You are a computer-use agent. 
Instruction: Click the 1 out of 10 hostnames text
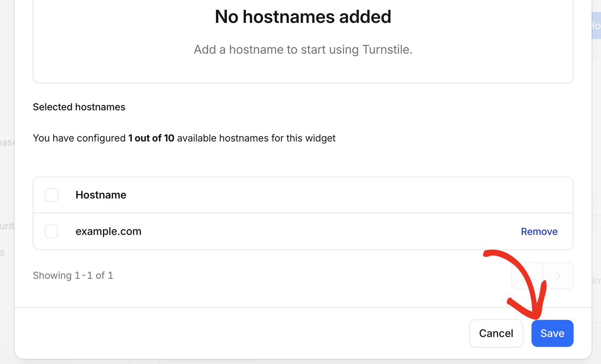coord(151,138)
